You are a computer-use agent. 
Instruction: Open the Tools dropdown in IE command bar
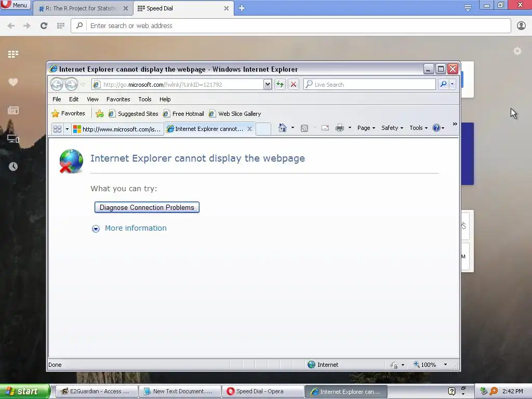pos(418,128)
